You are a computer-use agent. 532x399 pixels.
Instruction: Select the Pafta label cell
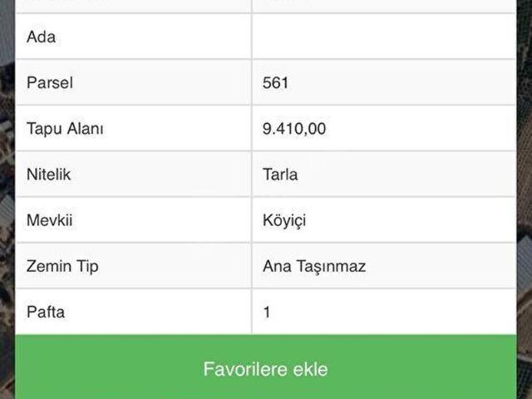(x=133, y=313)
